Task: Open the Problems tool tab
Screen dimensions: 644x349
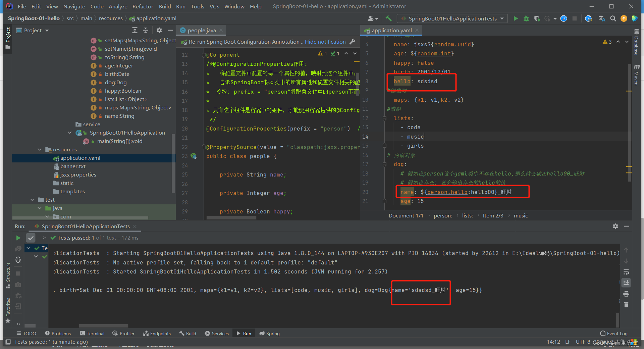Action: (58, 333)
